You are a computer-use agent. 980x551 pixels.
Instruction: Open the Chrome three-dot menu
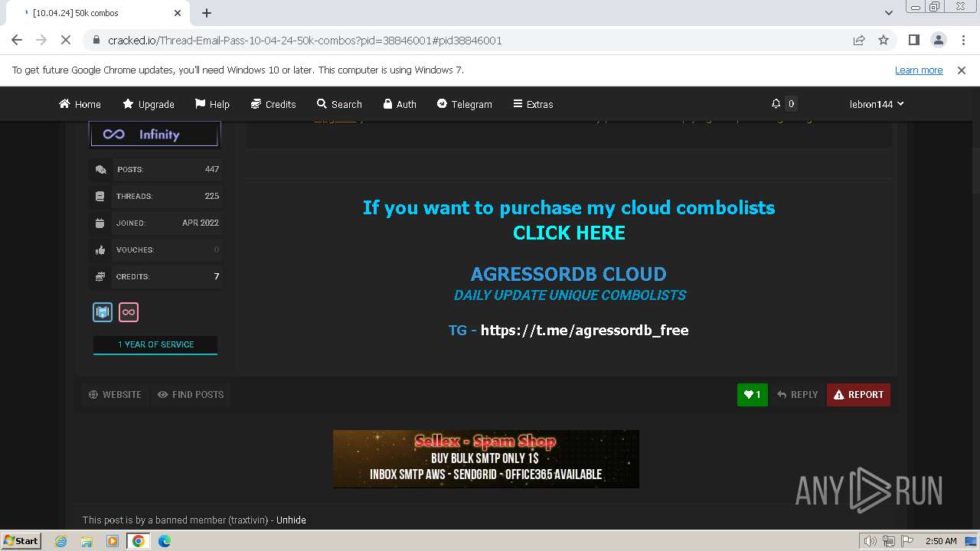coord(962,40)
